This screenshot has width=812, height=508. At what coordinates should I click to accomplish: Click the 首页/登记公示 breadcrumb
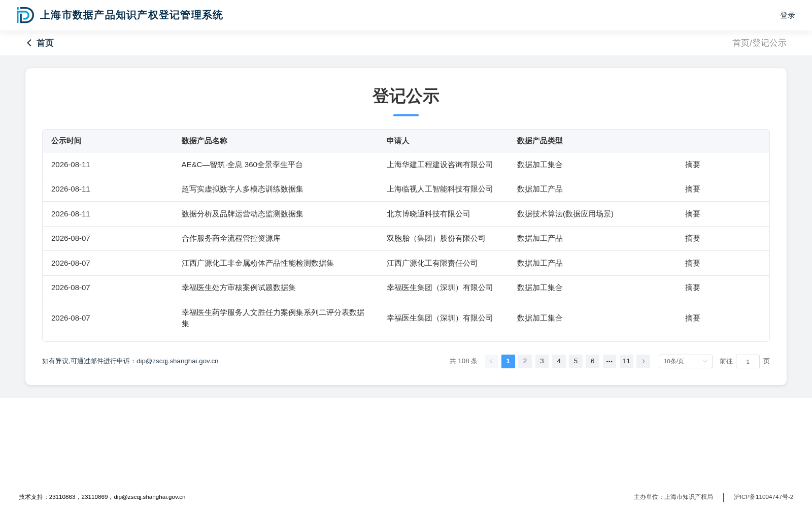pos(759,43)
